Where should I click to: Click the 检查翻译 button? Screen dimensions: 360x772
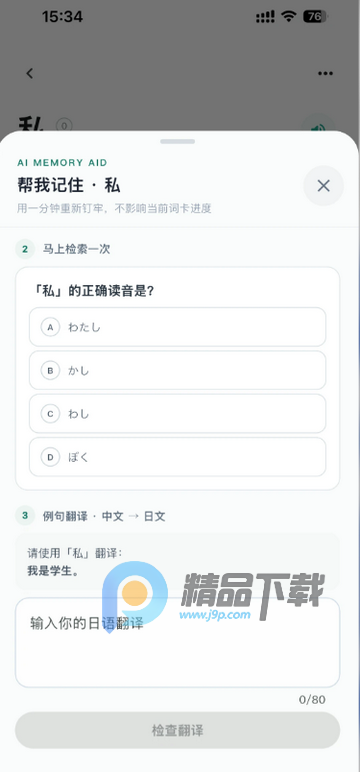[x=177, y=730]
